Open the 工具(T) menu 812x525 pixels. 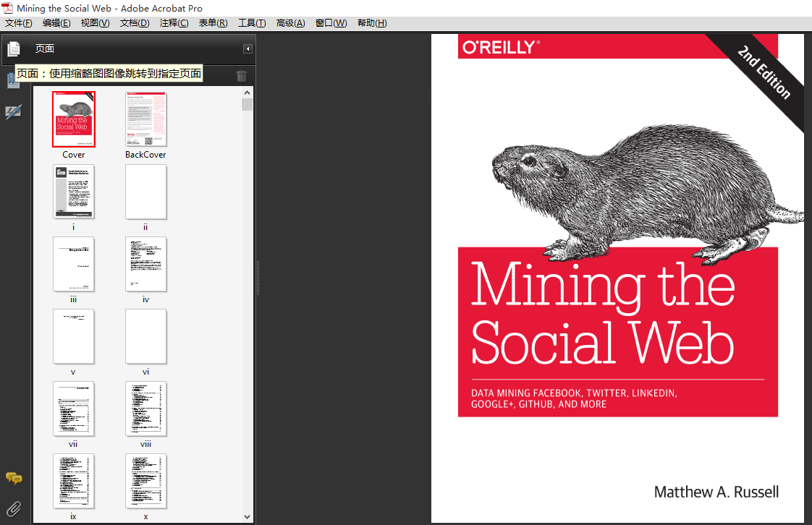pos(252,23)
